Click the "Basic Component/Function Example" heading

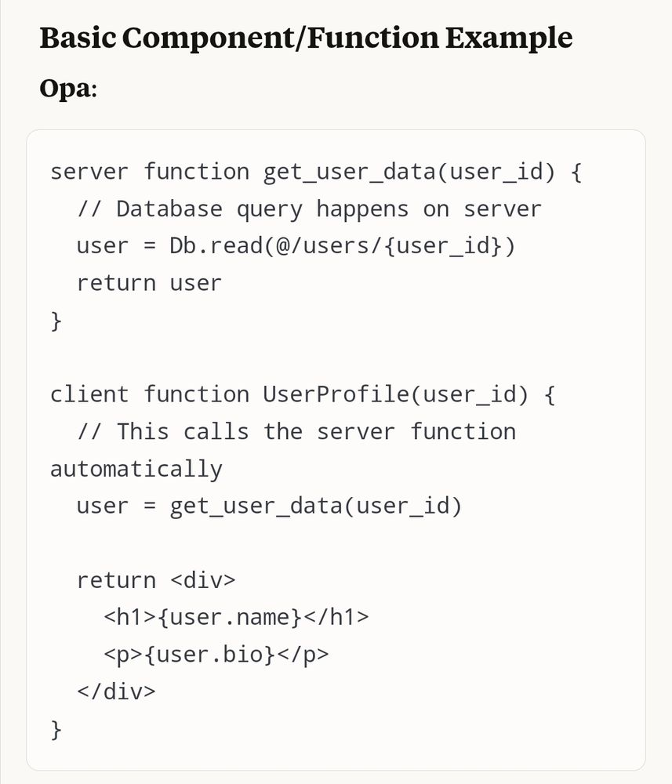click(306, 38)
